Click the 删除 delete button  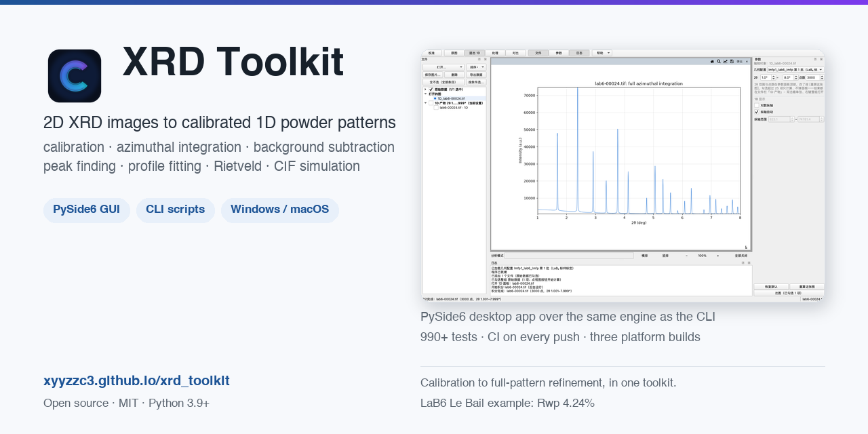click(454, 75)
